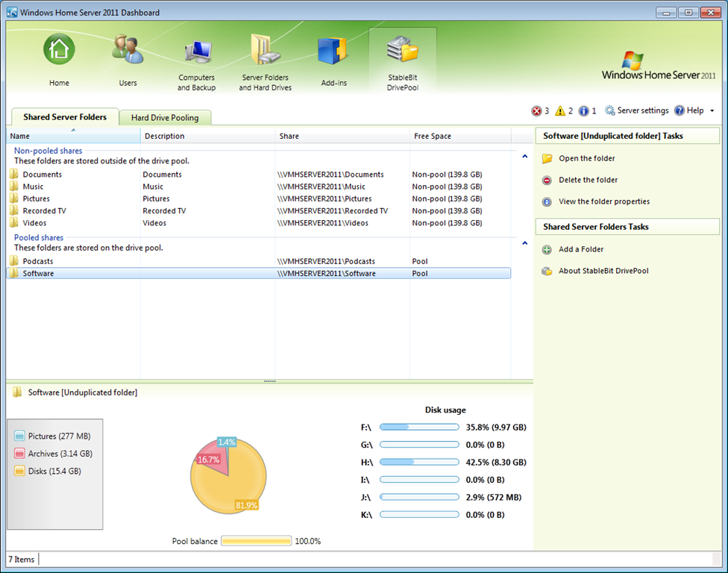Click the Disks yellow legend swatch

point(19,472)
